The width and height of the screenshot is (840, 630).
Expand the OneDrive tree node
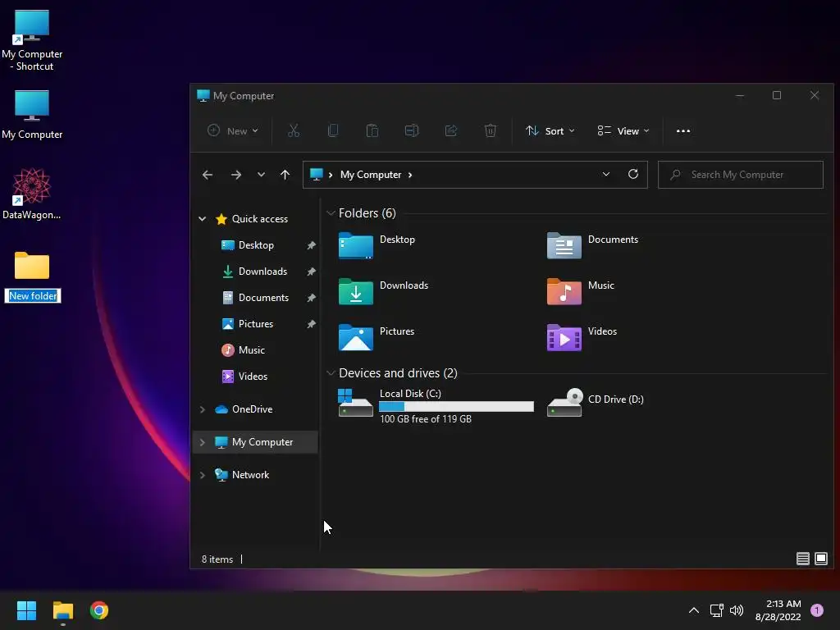tap(202, 409)
